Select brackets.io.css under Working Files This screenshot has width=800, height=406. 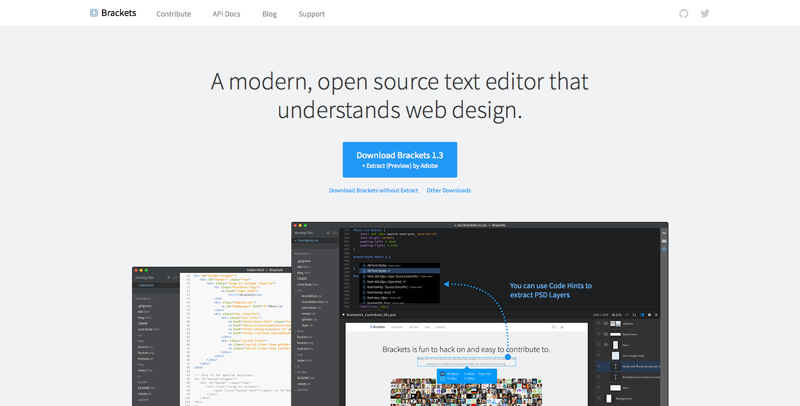click(308, 240)
